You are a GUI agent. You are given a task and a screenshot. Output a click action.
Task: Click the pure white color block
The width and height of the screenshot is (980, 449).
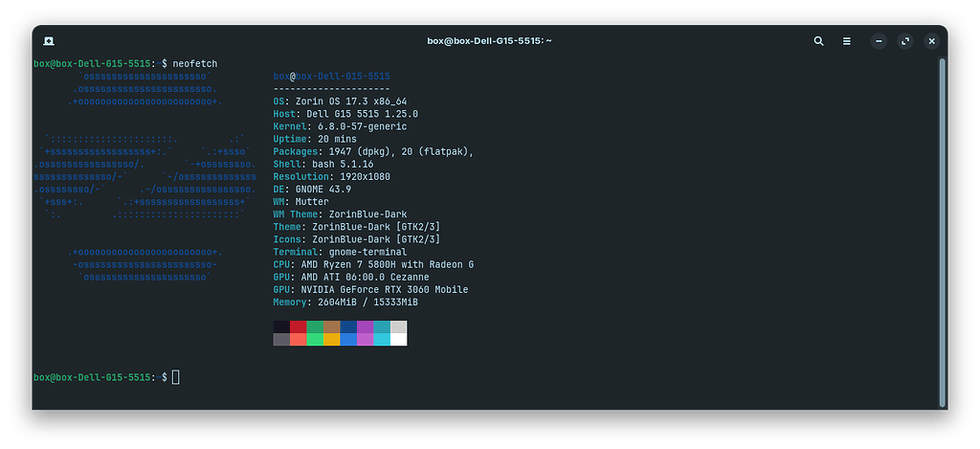(x=398, y=339)
